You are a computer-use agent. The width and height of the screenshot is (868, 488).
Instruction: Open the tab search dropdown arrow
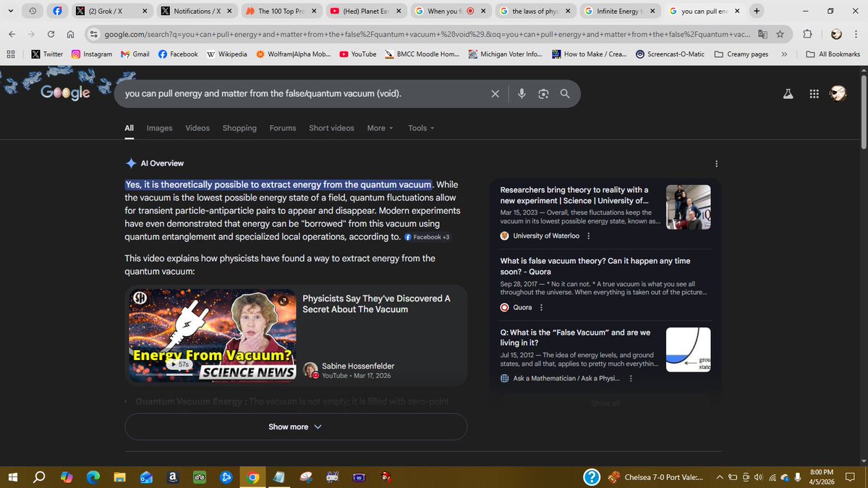10,11
